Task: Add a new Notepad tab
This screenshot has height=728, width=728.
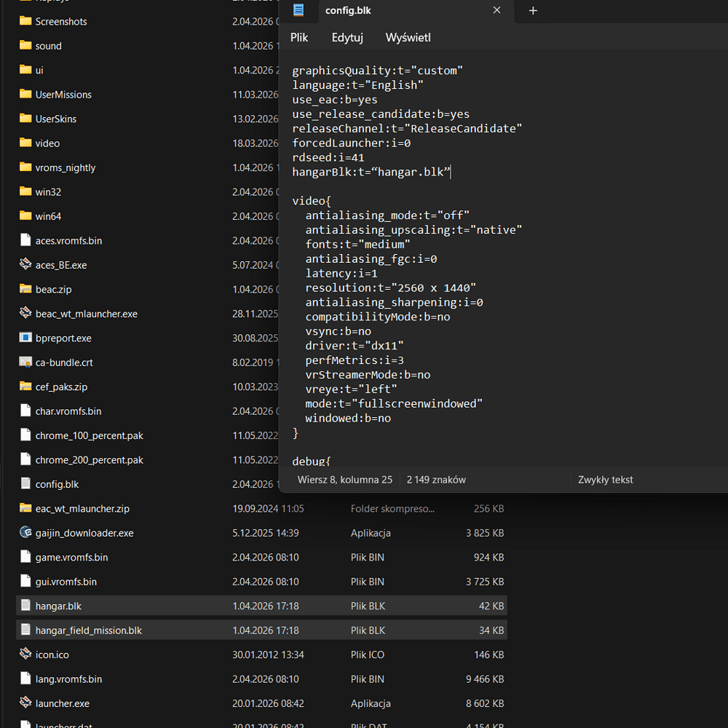Action: tap(533, 11)
